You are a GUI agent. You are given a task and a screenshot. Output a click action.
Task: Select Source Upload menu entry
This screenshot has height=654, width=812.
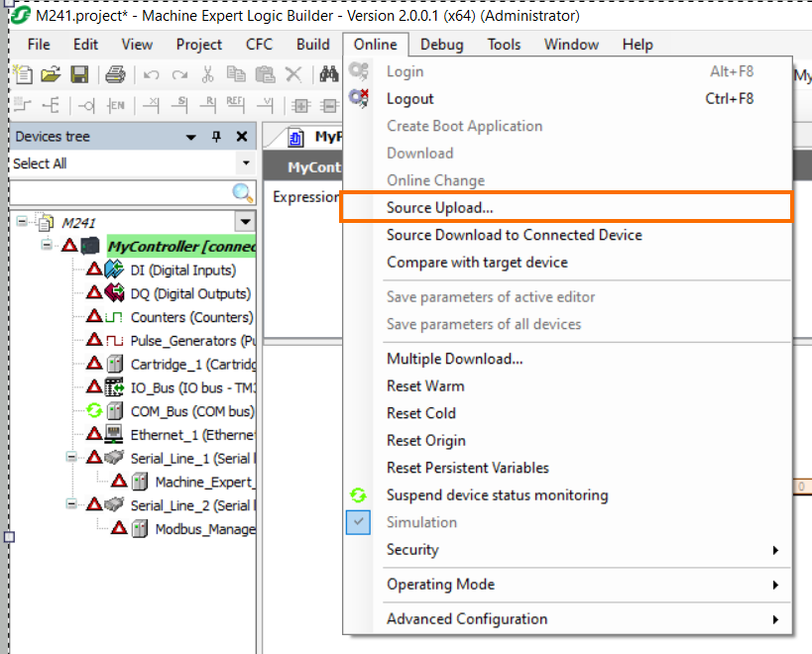tap(439, 207)
